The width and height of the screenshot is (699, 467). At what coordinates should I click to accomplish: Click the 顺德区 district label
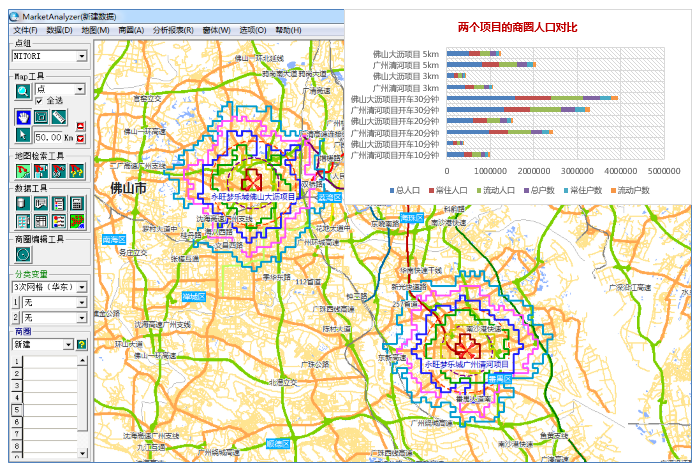(x=278, y=443)
